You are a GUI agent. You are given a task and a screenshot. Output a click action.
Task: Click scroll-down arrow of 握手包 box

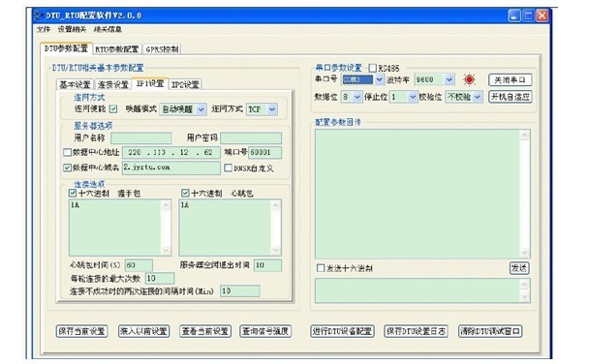tap(166, 251)
